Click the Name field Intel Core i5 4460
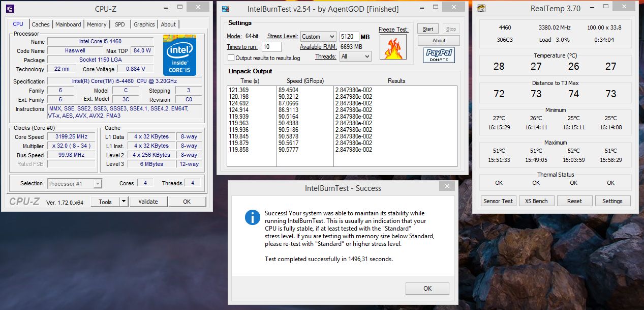 coord(100,41)
